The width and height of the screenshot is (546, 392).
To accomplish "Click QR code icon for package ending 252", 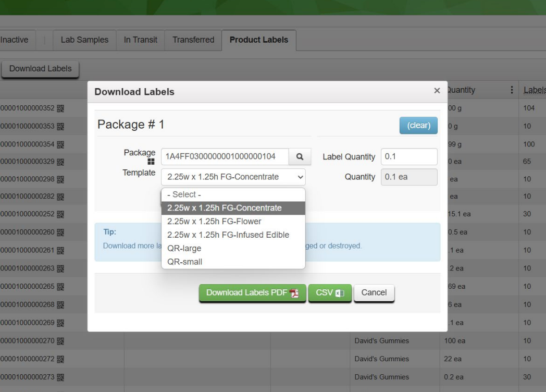I will point(60,214).
